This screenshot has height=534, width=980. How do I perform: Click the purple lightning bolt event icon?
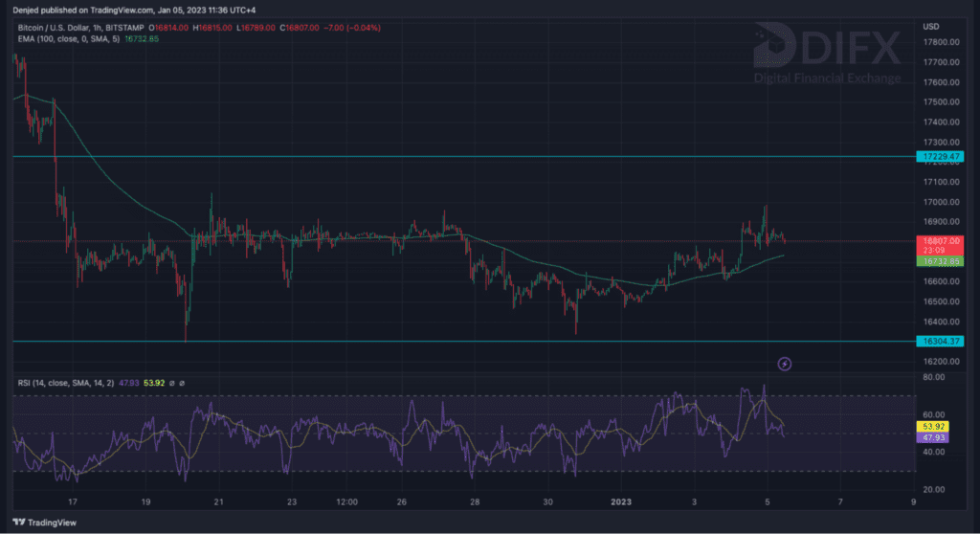[x=784, y=363]
